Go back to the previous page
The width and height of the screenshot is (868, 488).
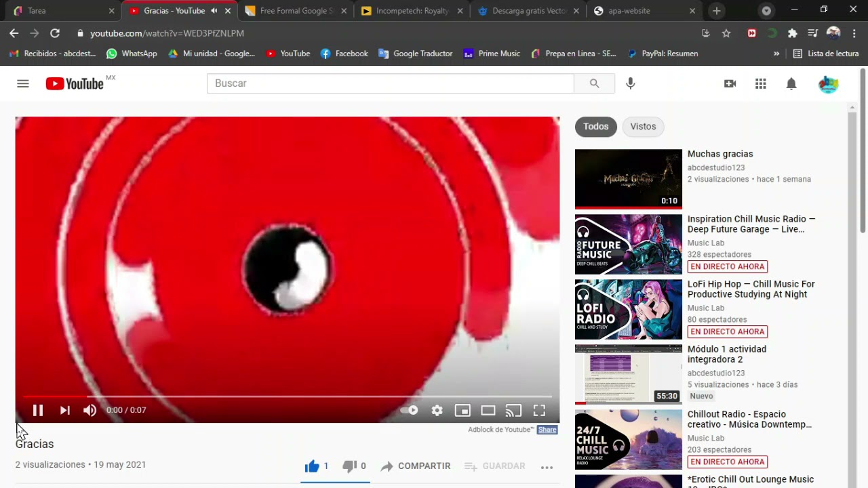[14, 33]
